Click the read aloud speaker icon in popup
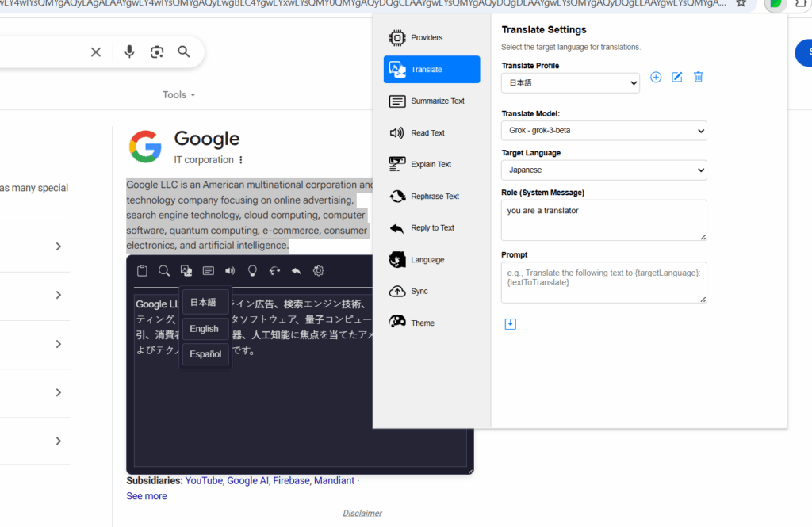812x527 pixels. pos(230,271)
